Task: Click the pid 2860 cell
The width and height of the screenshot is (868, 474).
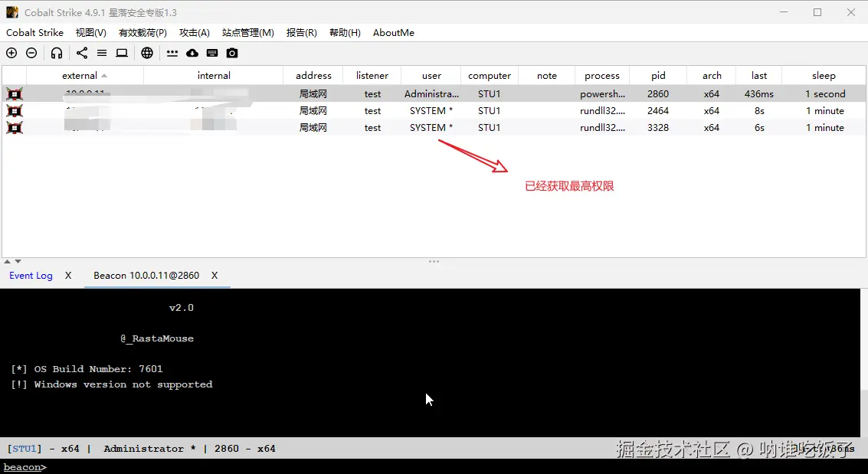Action: click(658, 94)
